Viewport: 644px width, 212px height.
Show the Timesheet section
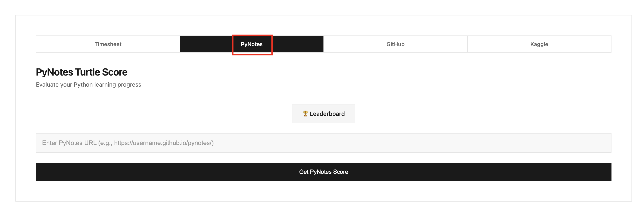[x=108, y=44]
